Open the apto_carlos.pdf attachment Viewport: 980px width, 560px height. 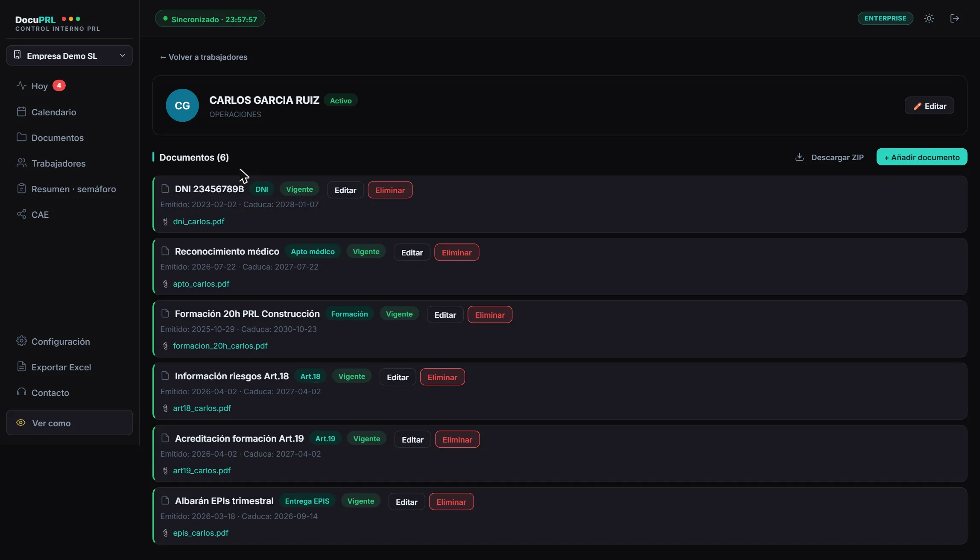[x=201, y=284]
